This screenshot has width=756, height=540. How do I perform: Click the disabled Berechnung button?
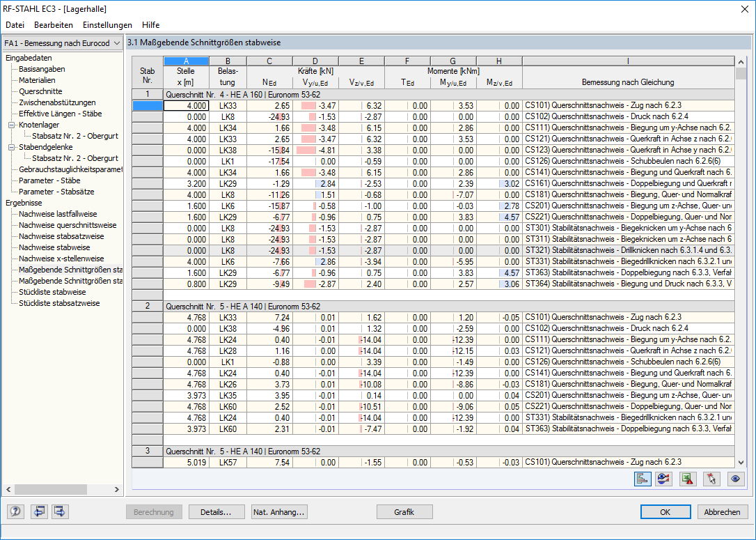(x=154, y=512)
